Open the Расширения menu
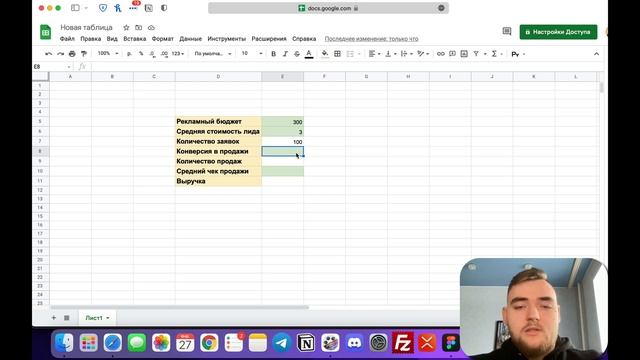Screen dimensions: 640x360 click(269, 39)
